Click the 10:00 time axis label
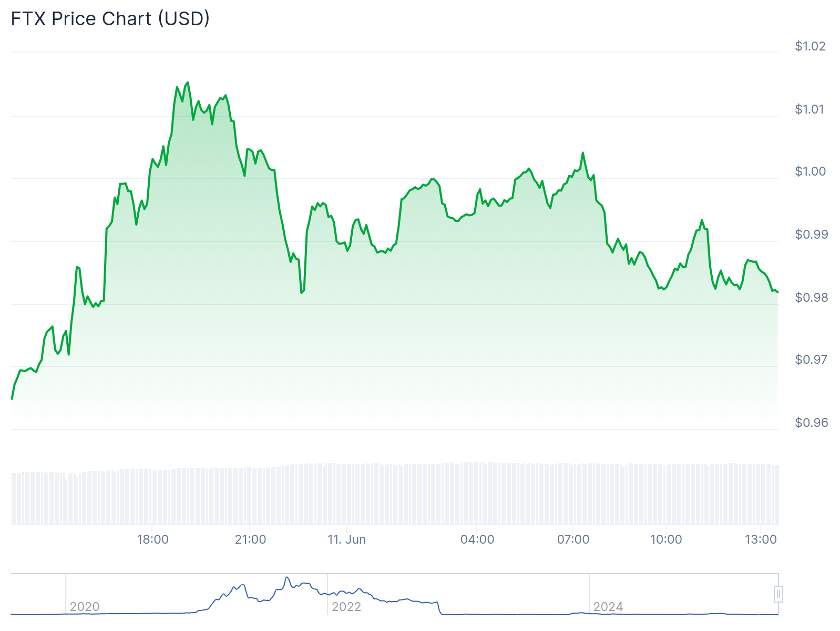 coord(666,540)
